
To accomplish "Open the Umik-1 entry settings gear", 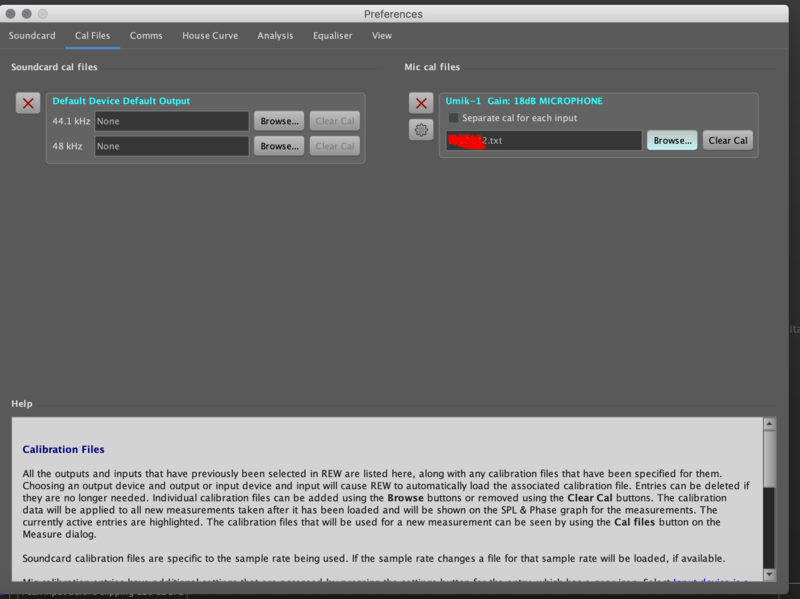I will (x=421, y=130).
